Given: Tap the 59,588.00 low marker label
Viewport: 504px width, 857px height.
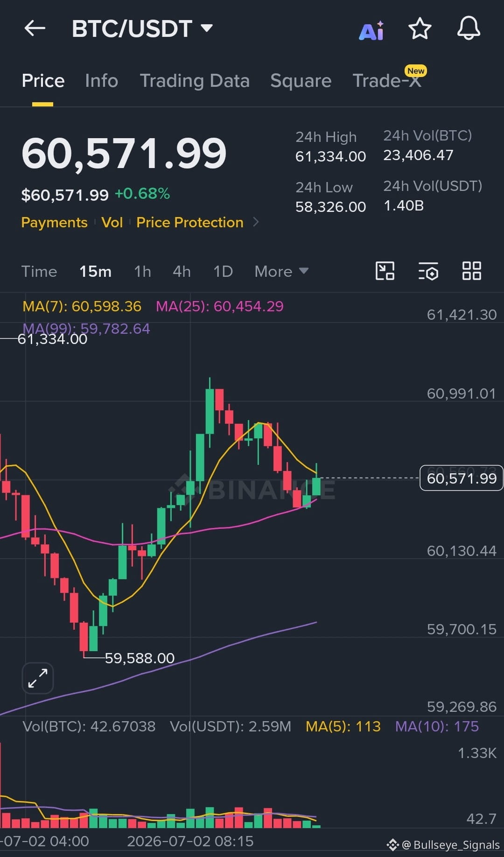Looking at the screenshot, I should pos(140,658).
